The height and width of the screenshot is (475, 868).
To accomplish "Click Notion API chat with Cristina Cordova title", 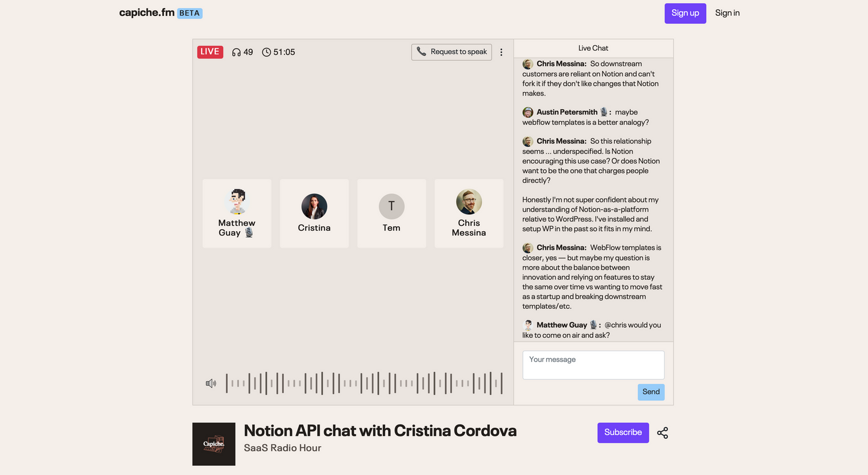I will pos(380,431).
